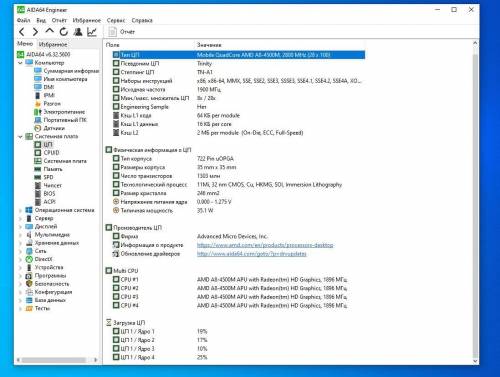The width and height of the screenshot is (500, 377).
Task: Collapse the Компьютер tree node
Action: (x=20, y=63)
